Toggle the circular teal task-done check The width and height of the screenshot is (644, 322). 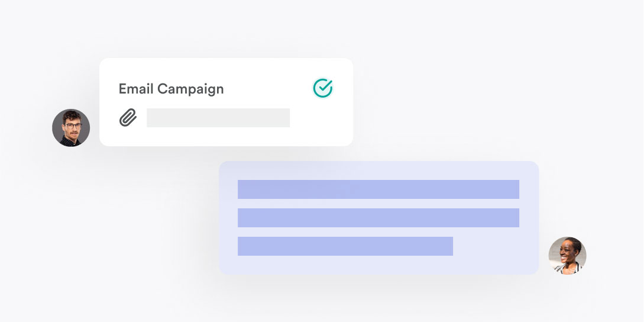(323, 88)
